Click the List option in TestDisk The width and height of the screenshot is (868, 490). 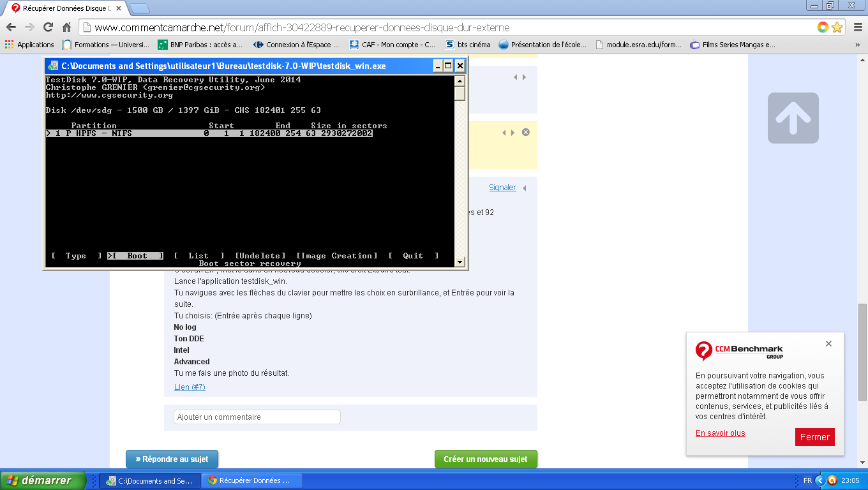[198, 256]
